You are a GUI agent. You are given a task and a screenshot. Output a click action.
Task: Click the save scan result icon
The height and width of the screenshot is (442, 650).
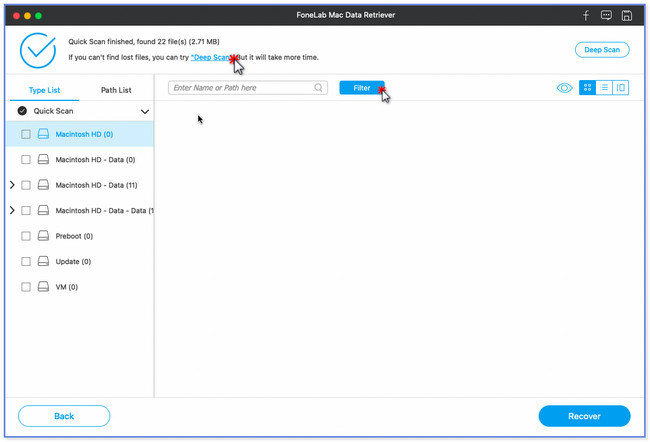tap(627, 16)
